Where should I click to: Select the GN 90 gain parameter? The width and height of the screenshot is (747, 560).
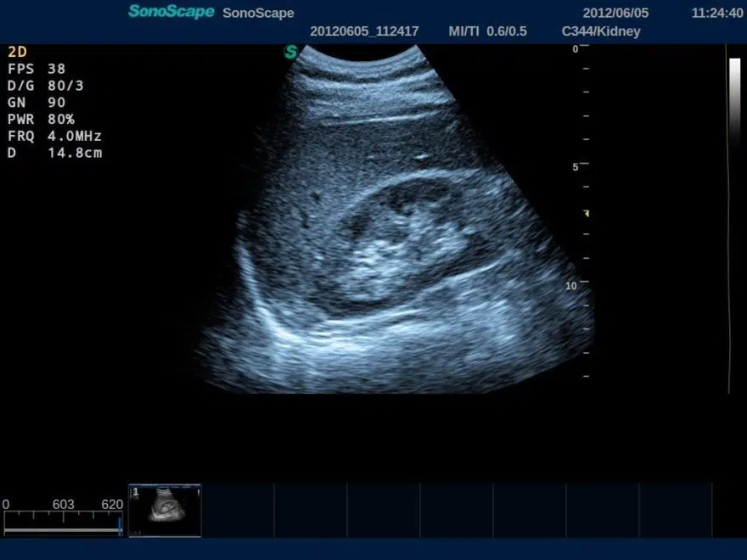pos(37,102)
